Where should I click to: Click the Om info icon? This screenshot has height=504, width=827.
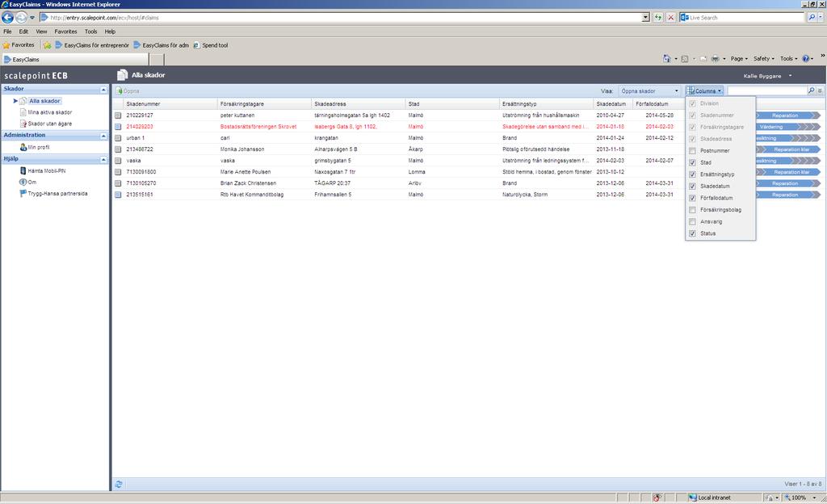click(23, 182)
